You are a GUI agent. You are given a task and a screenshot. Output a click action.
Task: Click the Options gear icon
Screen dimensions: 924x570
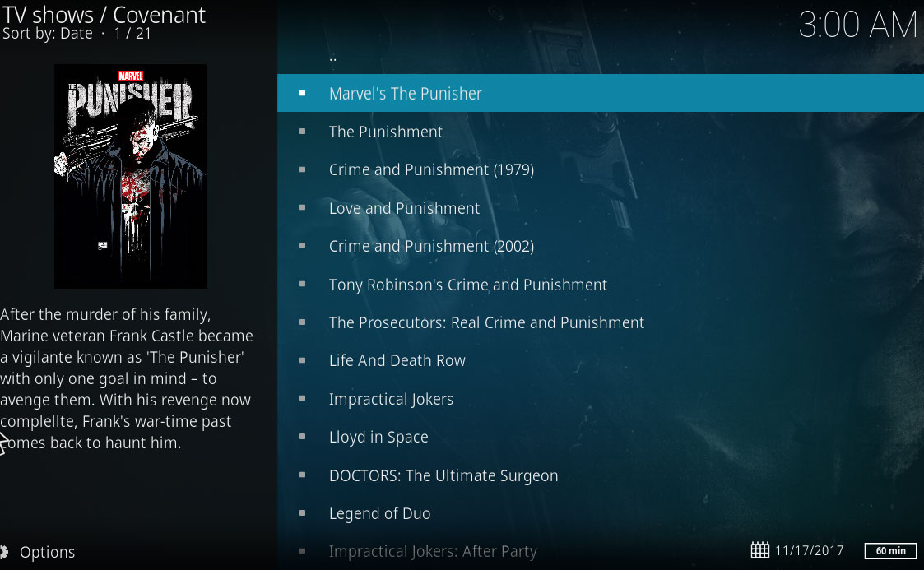(3, 552)
